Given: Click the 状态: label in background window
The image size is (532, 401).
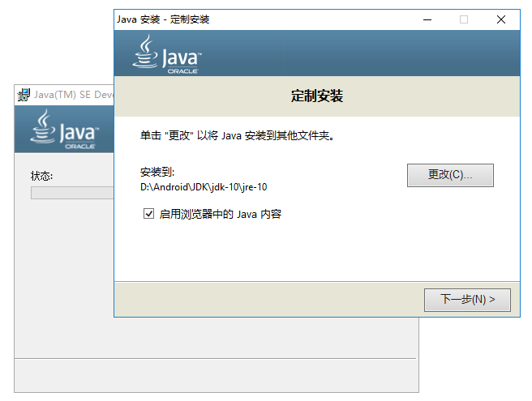Looking at the screenshot, I should (x=41, y=176).
